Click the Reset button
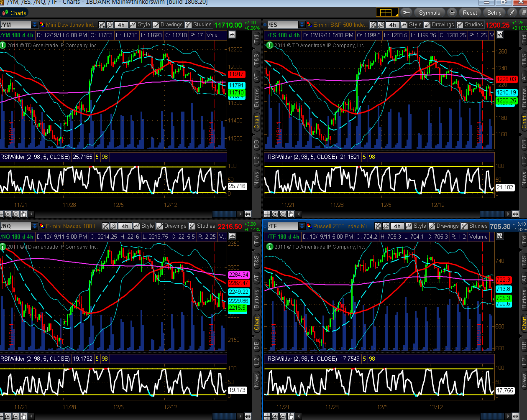The width and height of the screenshot is (527, 420). click(x=470, y=13)
